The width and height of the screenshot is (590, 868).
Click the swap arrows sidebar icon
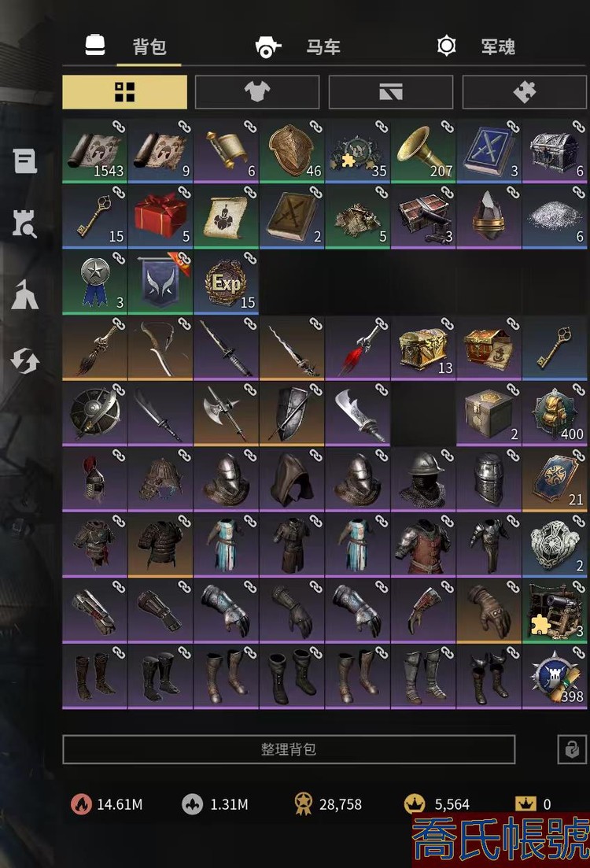25,361
